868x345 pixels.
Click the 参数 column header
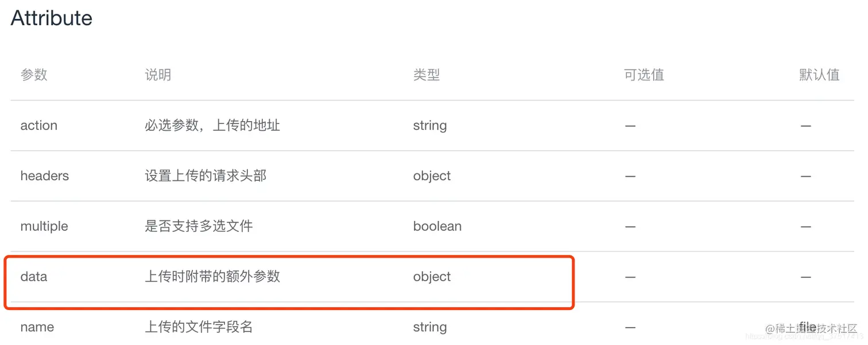[x=34, y=75]
